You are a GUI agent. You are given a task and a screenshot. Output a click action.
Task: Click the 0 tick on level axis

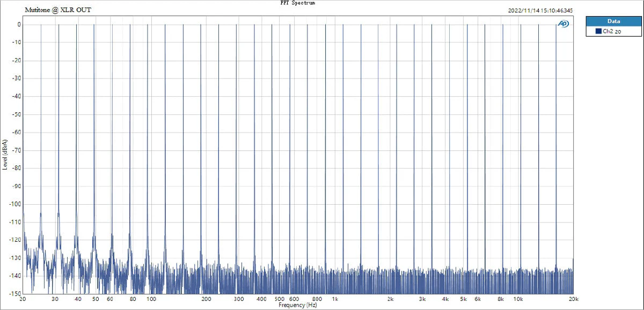[18, 24]
